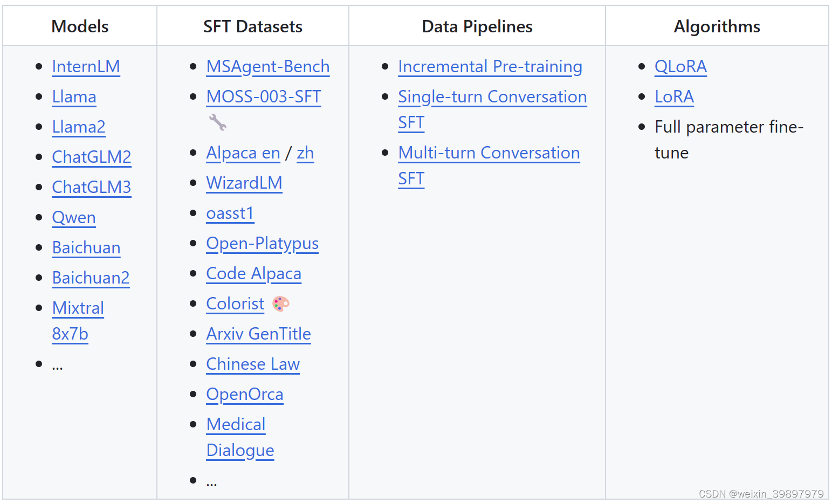832x504 pixels.
Task: Click the palette emoji next to Colorist
Action: pyautogui.click(x=281, y=304)
